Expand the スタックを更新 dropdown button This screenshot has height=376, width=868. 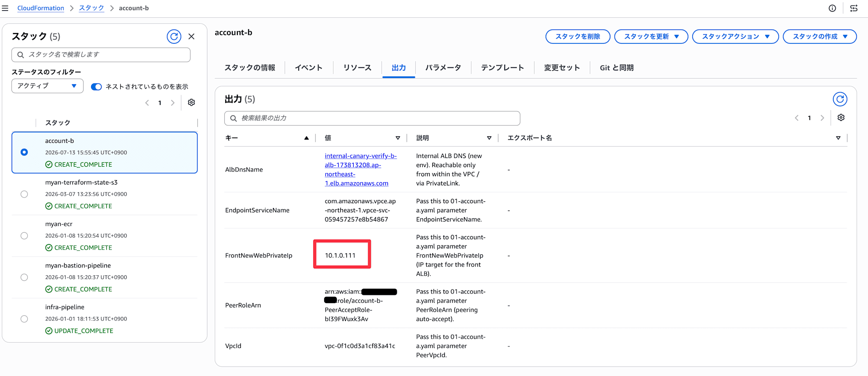(x=651, y=36)
